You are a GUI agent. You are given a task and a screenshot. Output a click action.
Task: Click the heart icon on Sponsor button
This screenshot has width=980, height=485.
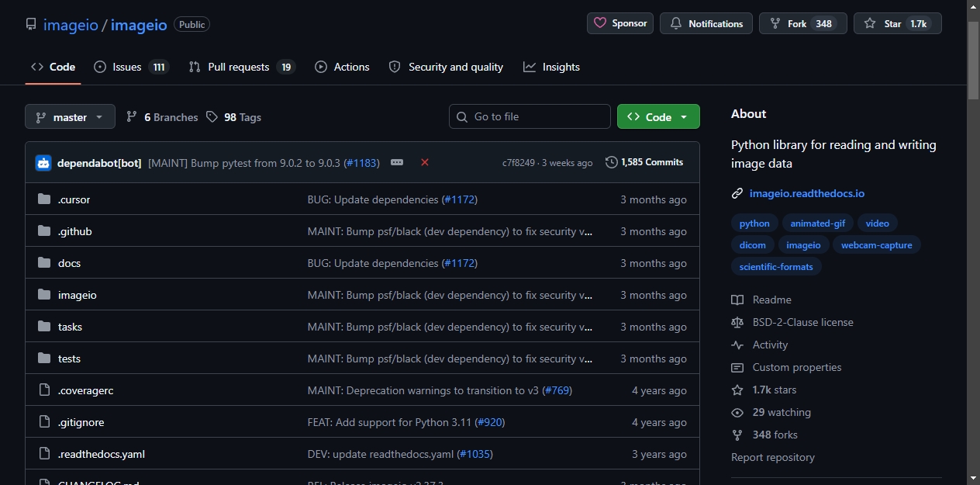click(600, 23)
